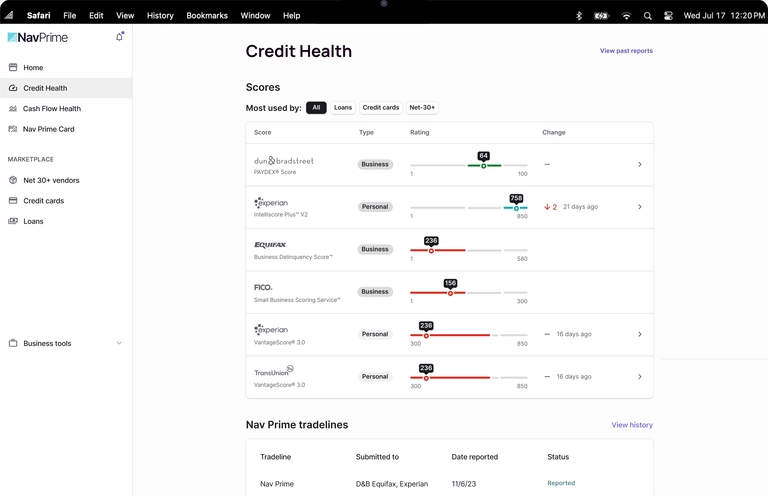Click the Cash Flow Health chart icon
The height and width of the screenshot is (496, 768).
point(13,108)
